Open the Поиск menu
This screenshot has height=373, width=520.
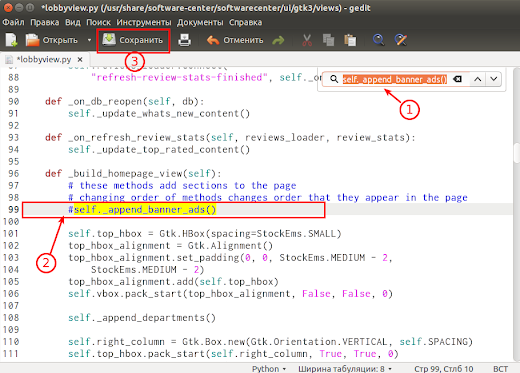pyautogui.click(x=98, y=22)
